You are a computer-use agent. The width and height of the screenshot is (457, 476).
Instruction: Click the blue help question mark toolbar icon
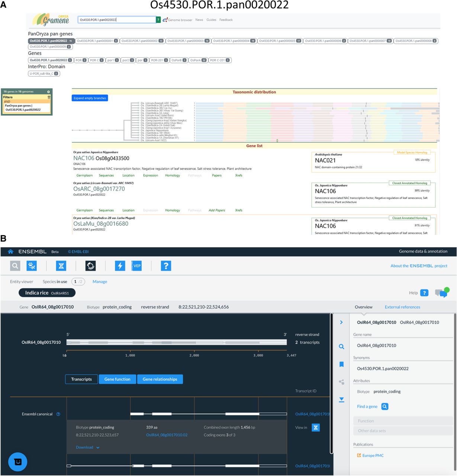pos(166,266)
